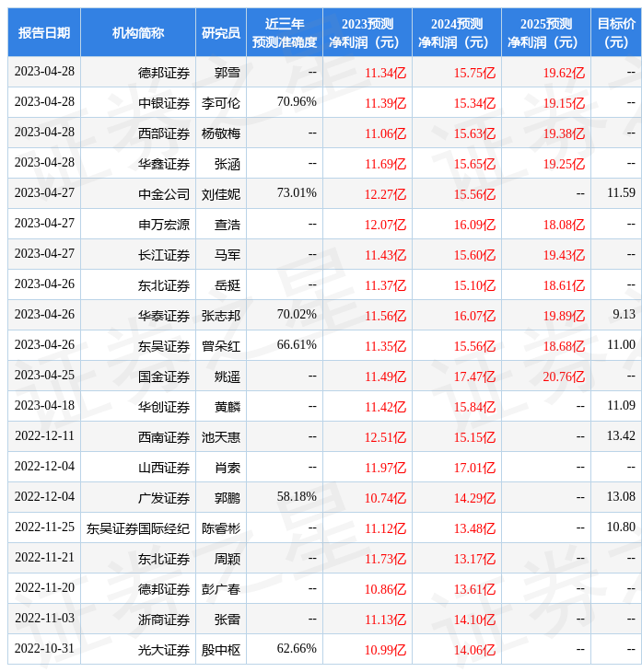Click the 18.08亿 value
642x672 pixels.
[564, 225]
